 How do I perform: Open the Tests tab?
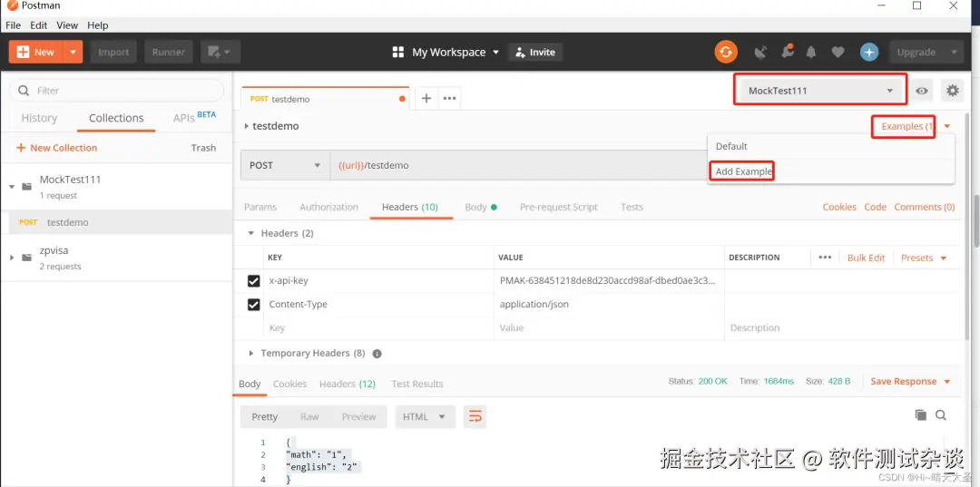(632, 208)
